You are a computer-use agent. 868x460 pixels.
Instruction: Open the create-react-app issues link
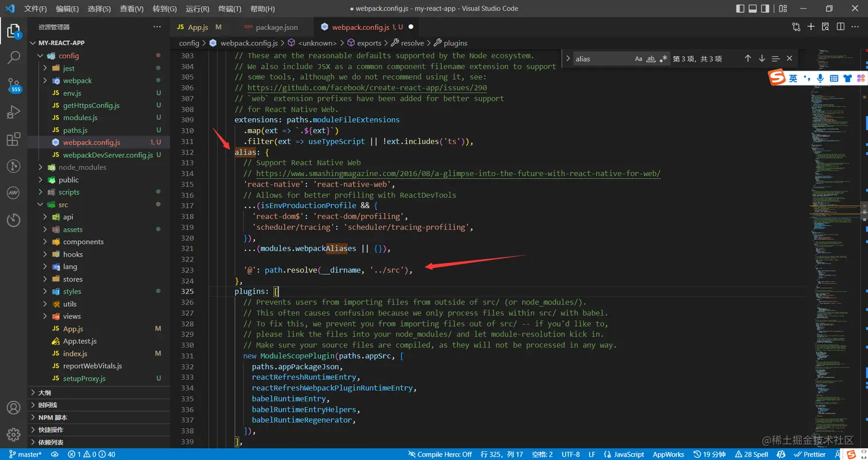point(367,88)
